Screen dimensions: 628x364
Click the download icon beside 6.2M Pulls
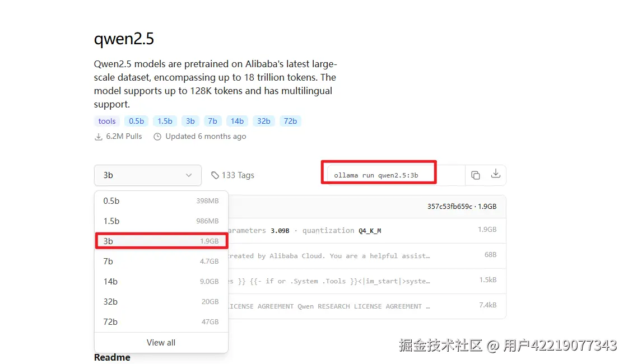98,137
